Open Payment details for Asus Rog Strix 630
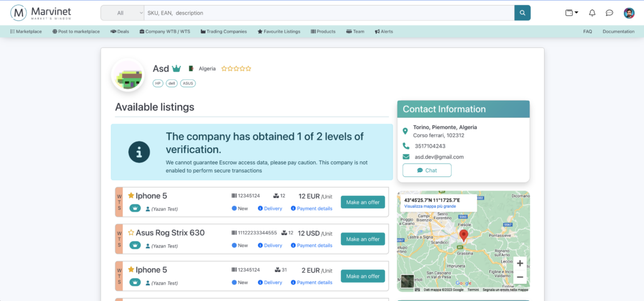This screenshot has height=301, width=644. 311,246
